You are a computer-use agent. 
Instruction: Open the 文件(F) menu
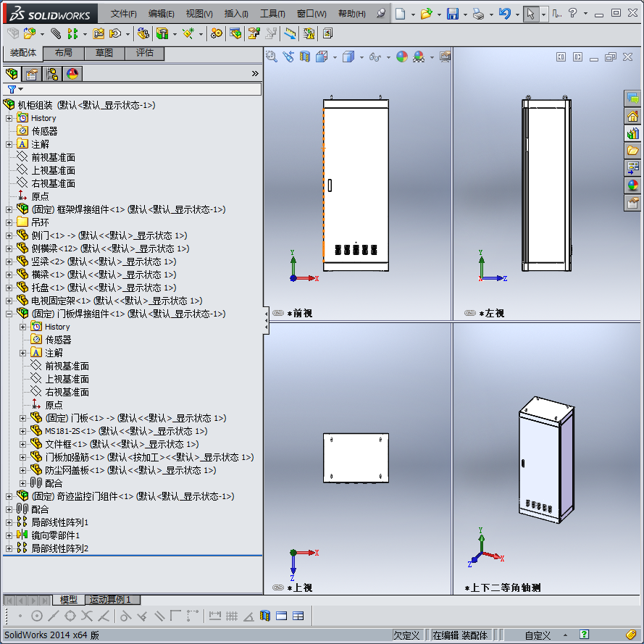(123, 14)
